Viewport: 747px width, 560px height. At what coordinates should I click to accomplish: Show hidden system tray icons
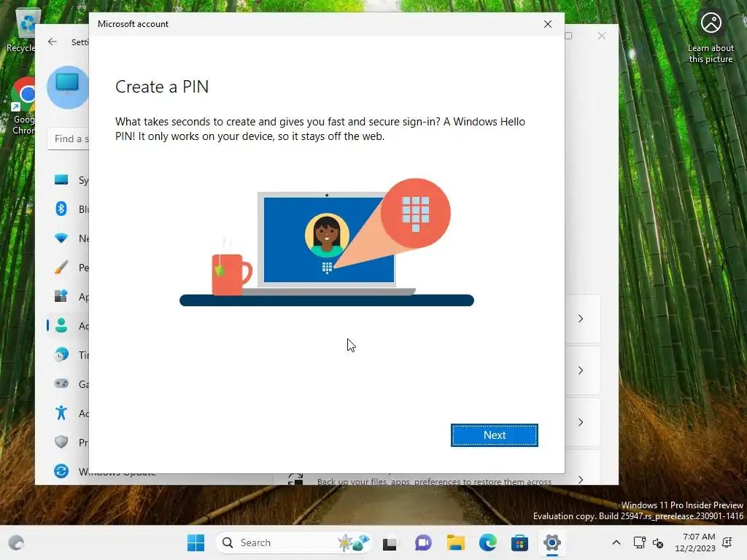(616, 542)
